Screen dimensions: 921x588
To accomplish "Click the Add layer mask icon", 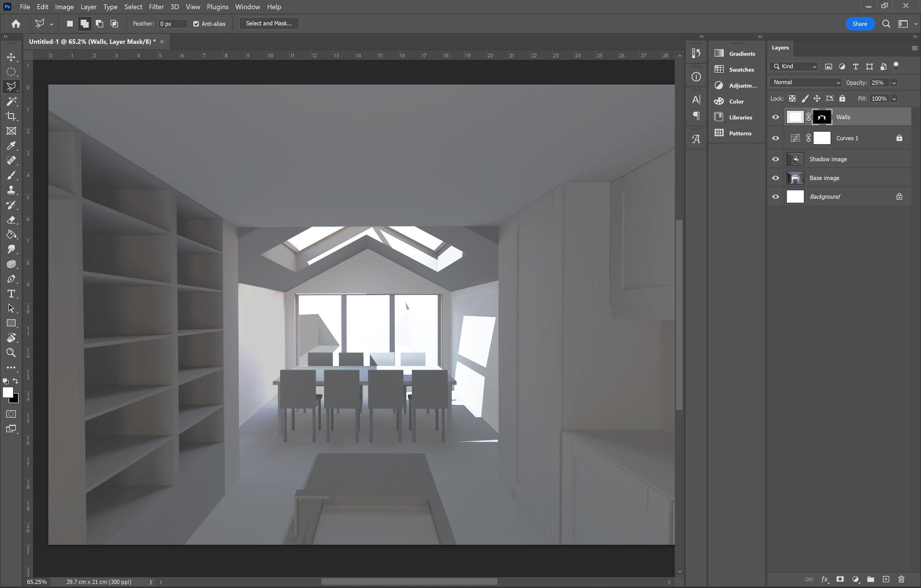I will [840, 579].
